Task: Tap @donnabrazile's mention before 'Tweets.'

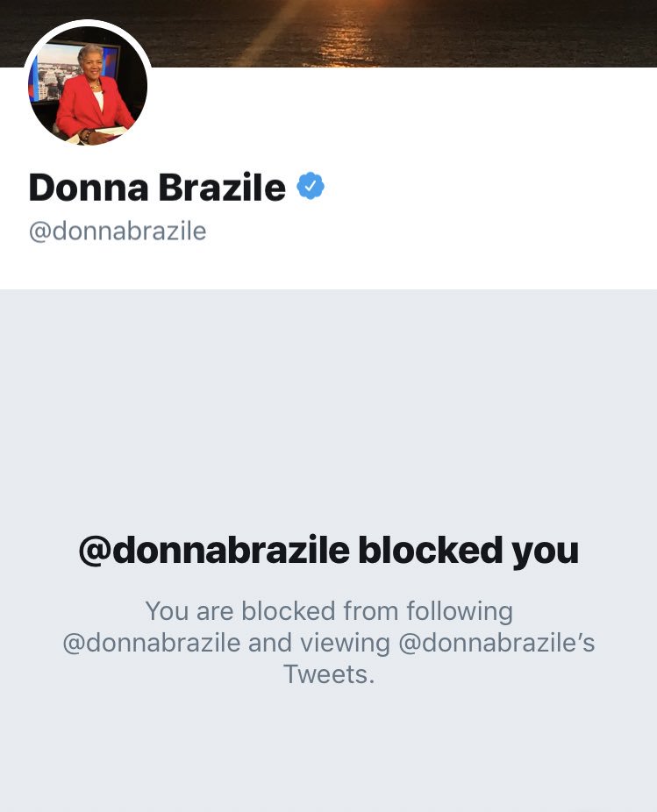Action: [496, 643]
